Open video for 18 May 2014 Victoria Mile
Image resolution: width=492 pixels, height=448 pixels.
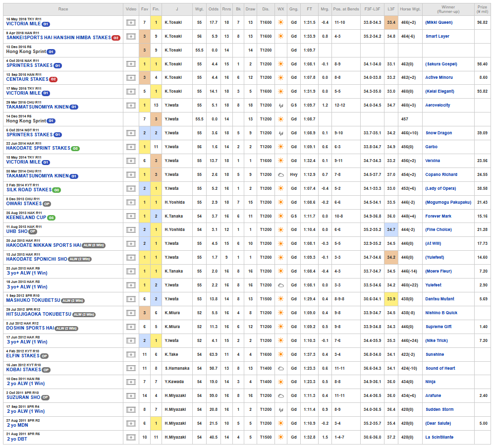131,161
